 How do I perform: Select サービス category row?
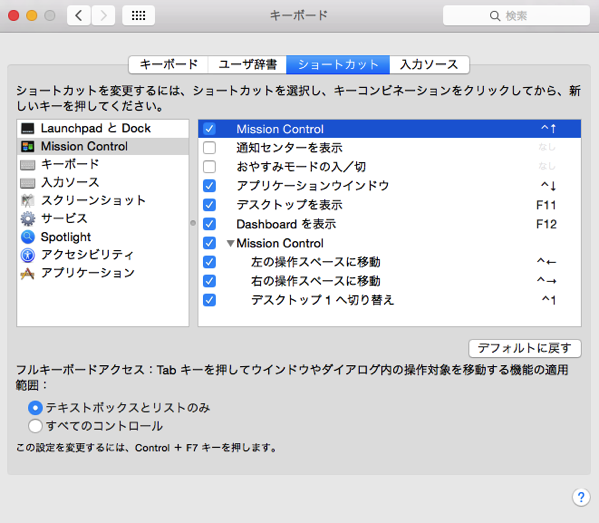point(103,219)
